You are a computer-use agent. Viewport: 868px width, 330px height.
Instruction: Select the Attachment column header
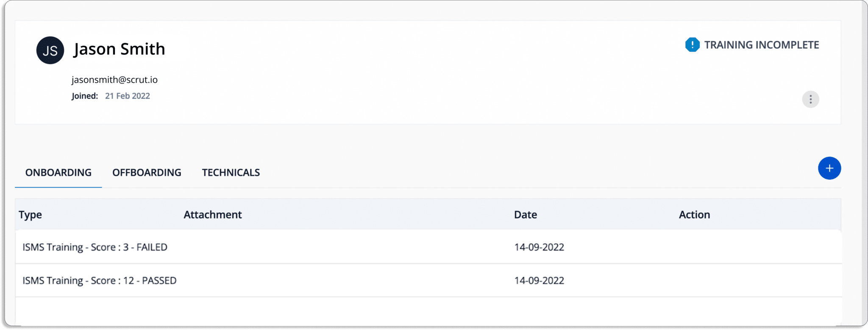pos(213,215)
